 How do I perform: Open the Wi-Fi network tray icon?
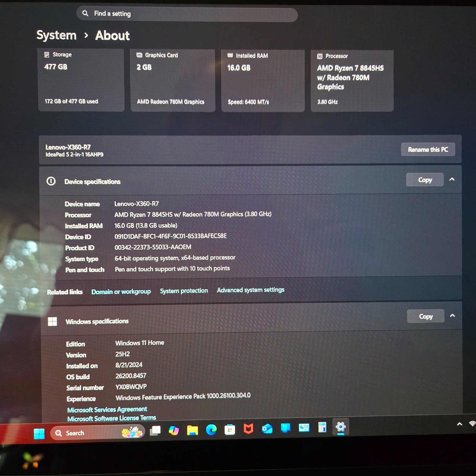click(x=472, y=423)
